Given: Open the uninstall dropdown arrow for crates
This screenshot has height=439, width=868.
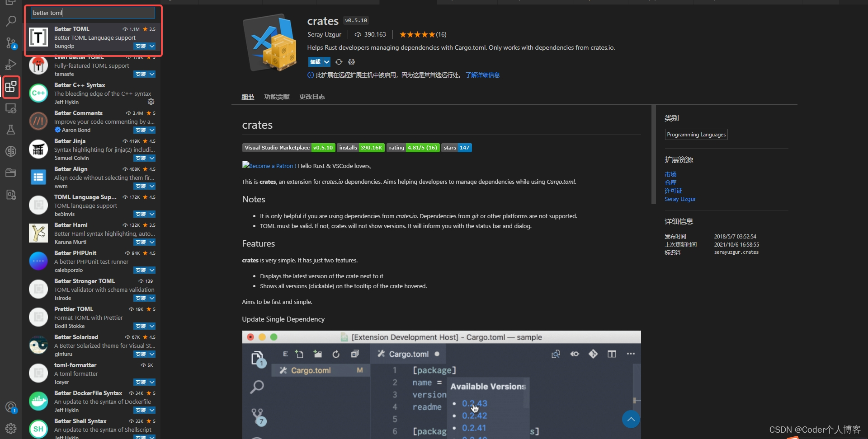Looking at the screenshot, I should tap(327, 62).
